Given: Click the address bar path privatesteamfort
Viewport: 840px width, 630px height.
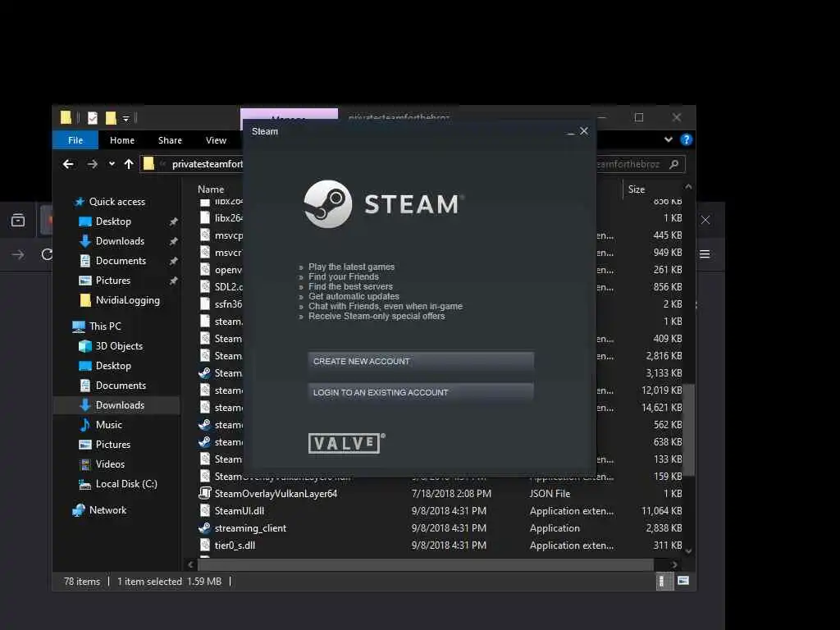Looking at the screenshot, I should (208, 164).
